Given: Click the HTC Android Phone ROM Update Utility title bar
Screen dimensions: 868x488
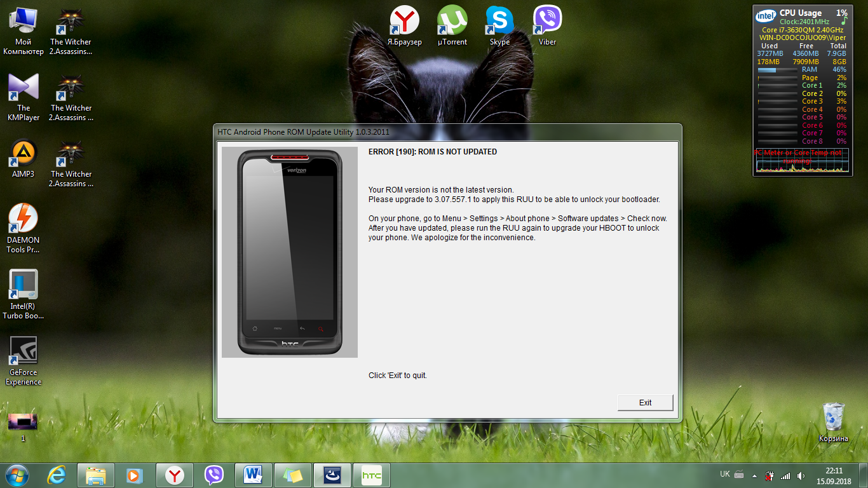Looking at the screenshot, I should point(447,132).
